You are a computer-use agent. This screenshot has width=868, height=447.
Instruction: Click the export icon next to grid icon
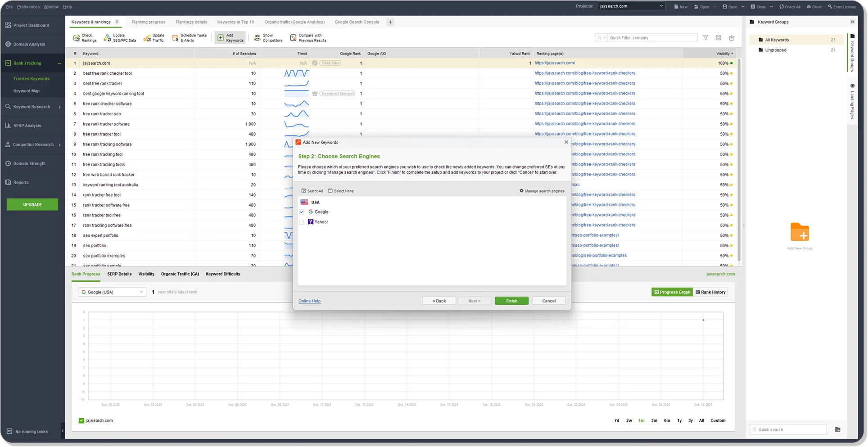pos(732,38)
